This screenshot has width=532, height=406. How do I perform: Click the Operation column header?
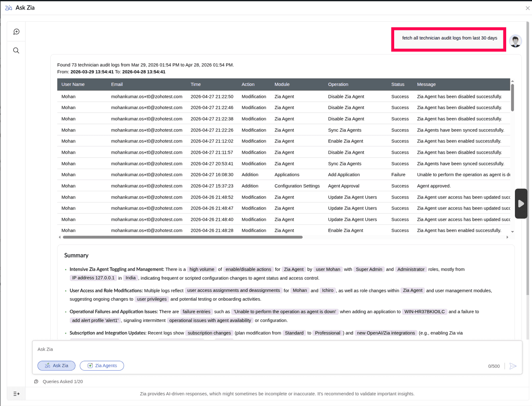coord(338,84)
